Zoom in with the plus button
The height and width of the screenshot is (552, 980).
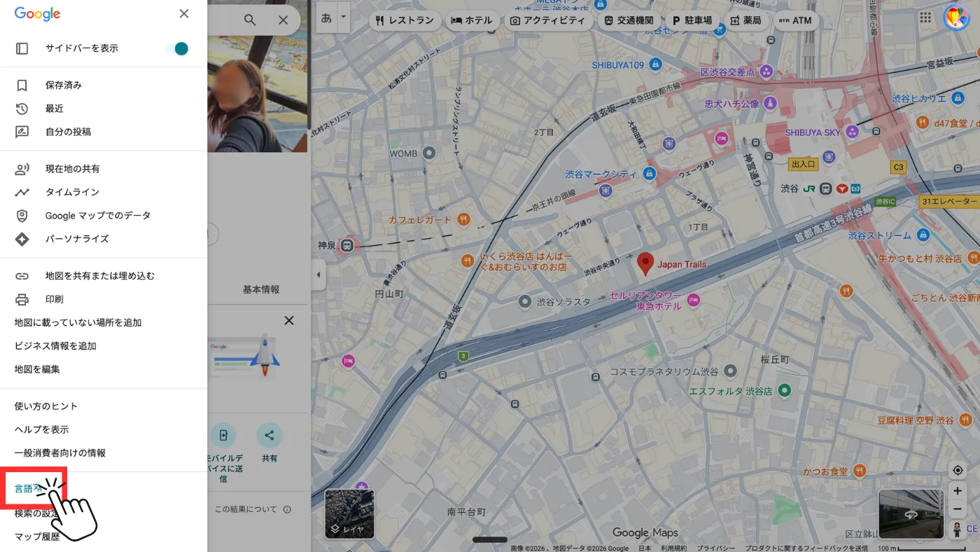[x=958, y=492]
